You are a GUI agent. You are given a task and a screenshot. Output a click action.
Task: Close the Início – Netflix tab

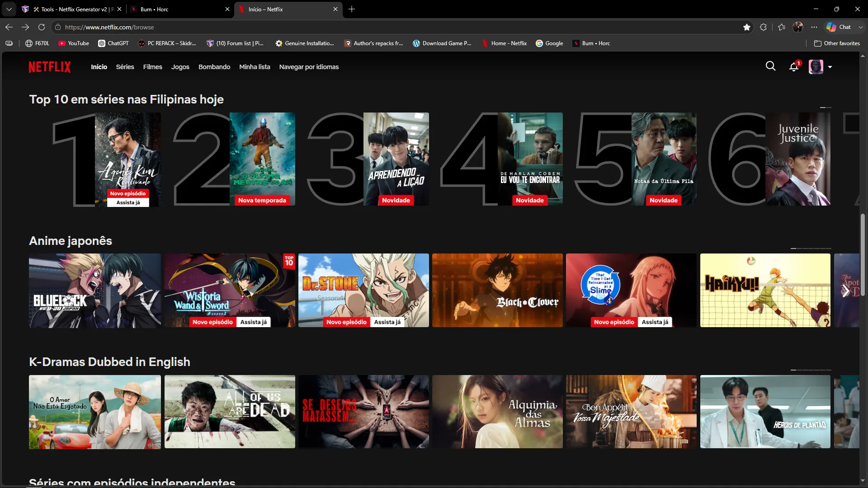335,9
